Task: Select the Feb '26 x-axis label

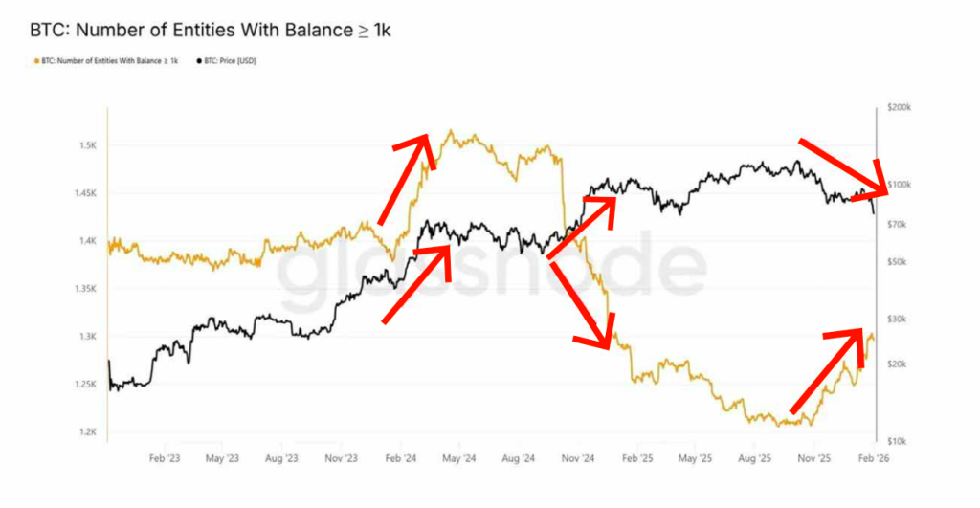Action: click(x=873, y=458)
